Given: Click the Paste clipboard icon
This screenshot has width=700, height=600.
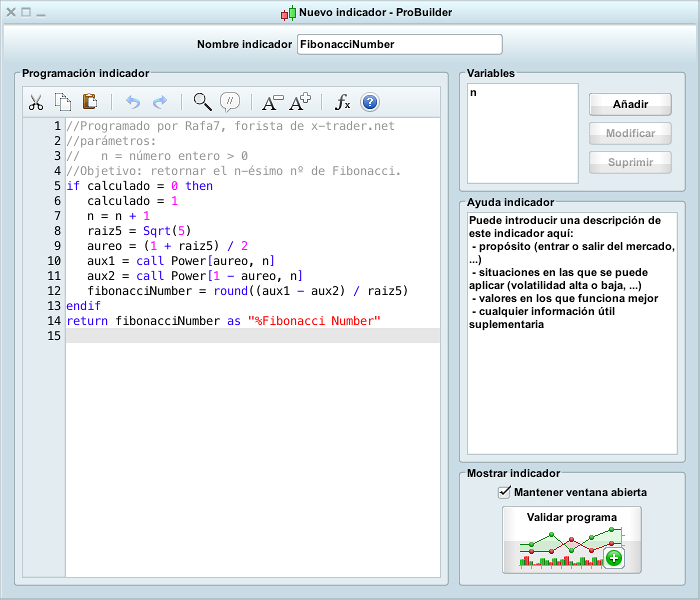Looking at the screenshot, I should [89, 101].
